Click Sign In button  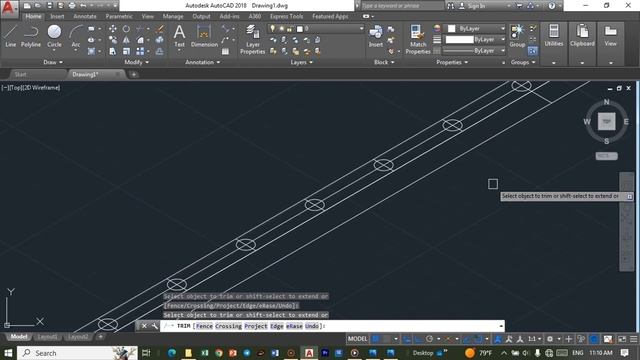[x=473, y=6]
